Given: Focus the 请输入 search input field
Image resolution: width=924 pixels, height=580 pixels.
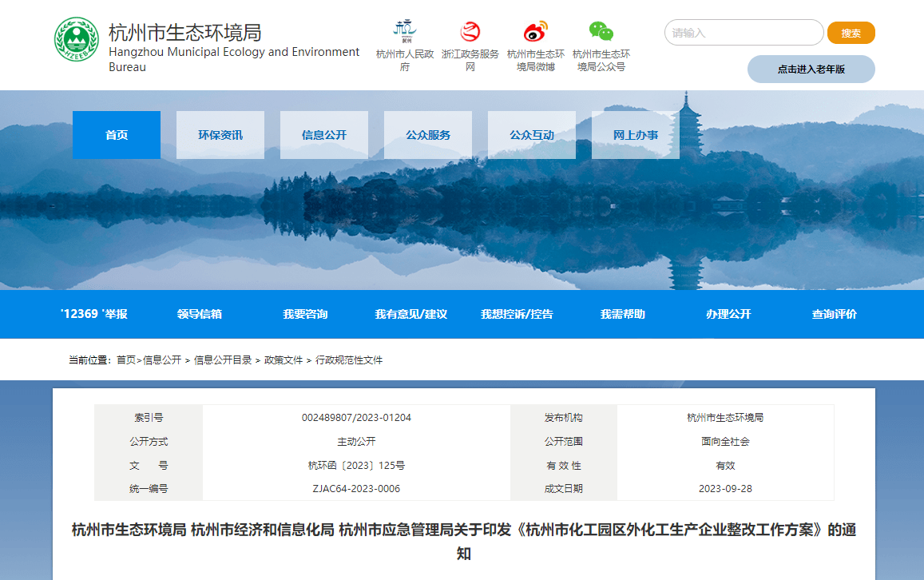Looking at the screenshot, I should point(743,33).
